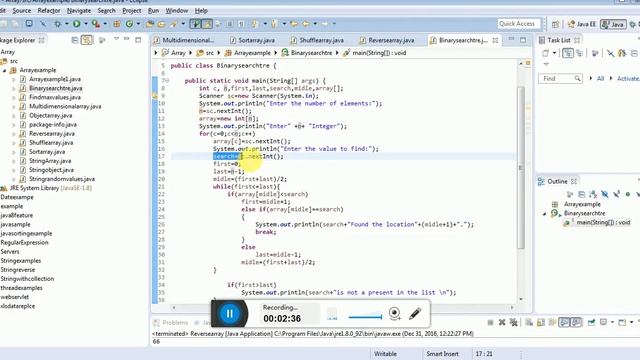640x360 pixels.
Task: Select the RegularExpression project
Action: pos(24,242)
